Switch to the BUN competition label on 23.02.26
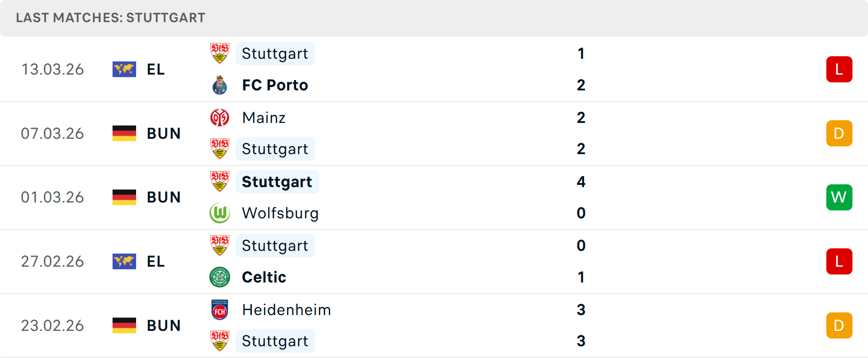 click(x=164, y=325)
